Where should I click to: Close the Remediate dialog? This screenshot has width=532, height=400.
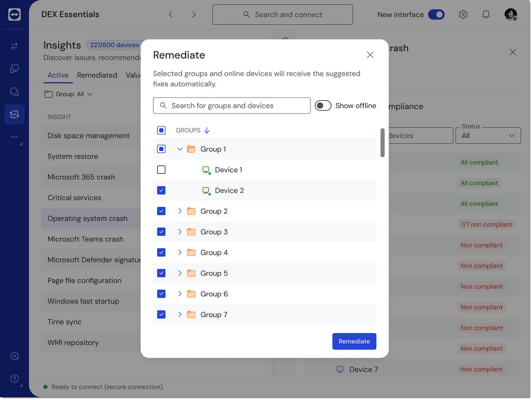coord(370,55)
